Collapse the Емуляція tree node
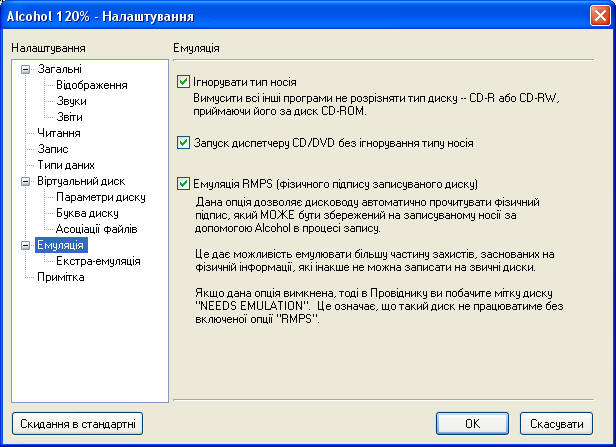Viewport: 616px width, 447px height. tap(25, 246)
